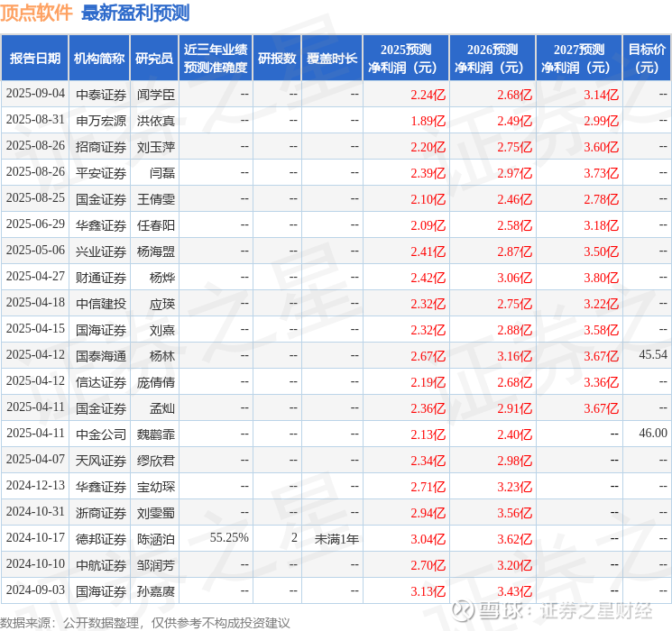Image resolution: width=672 pixels, height=631 pixels.
Task: Click the target price 45.54
Action: [x=653, y=354]
